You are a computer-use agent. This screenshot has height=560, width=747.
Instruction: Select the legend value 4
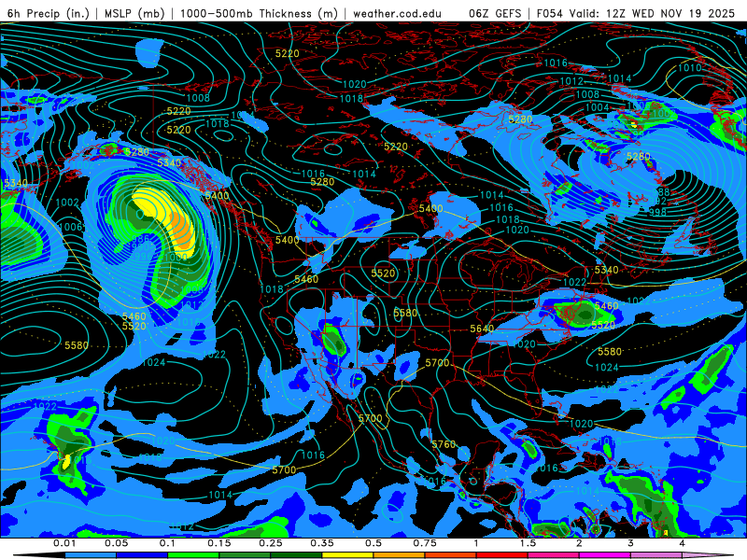682,543
